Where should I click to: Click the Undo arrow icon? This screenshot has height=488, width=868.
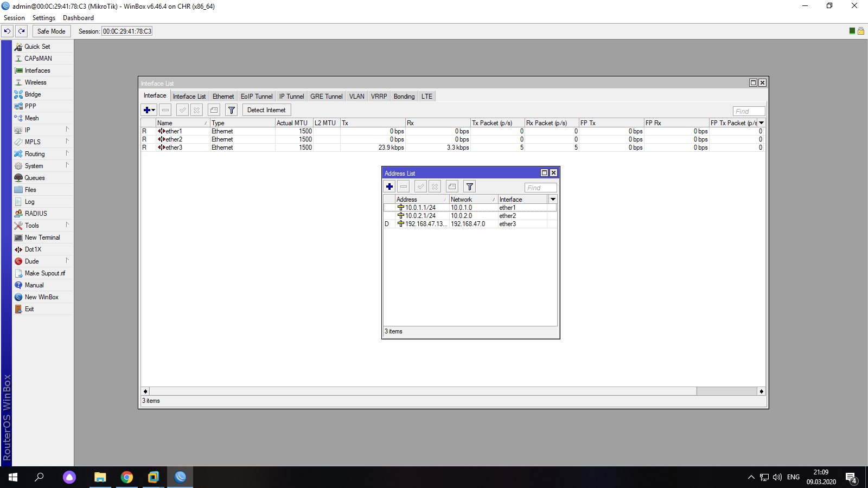pos(8,31)
